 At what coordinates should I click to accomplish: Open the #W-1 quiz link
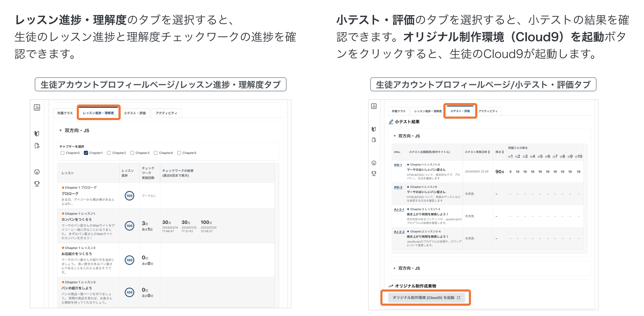point(398,165)
